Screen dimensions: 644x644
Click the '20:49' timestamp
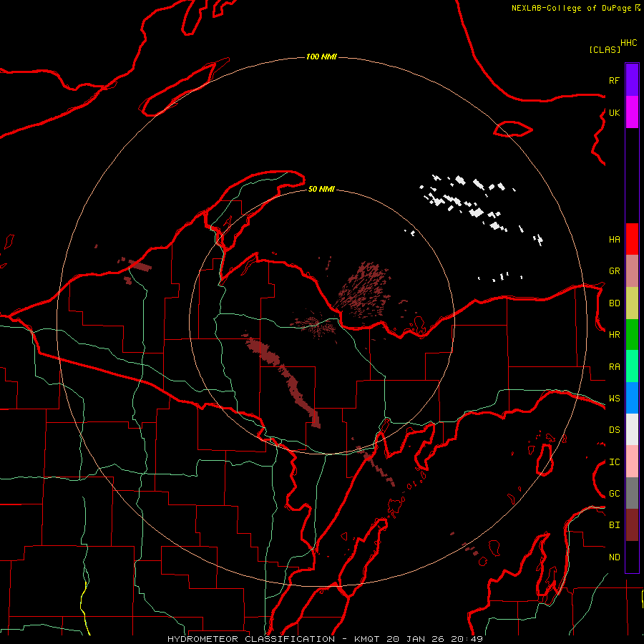(467, 639)
